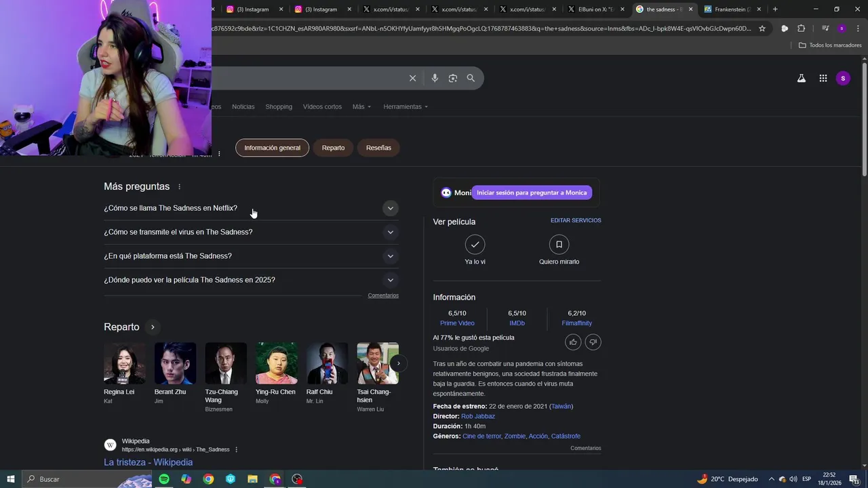The image size is (868, 488).
Task: Start a voice search with the microphone
Action: (x=435, y=78)
